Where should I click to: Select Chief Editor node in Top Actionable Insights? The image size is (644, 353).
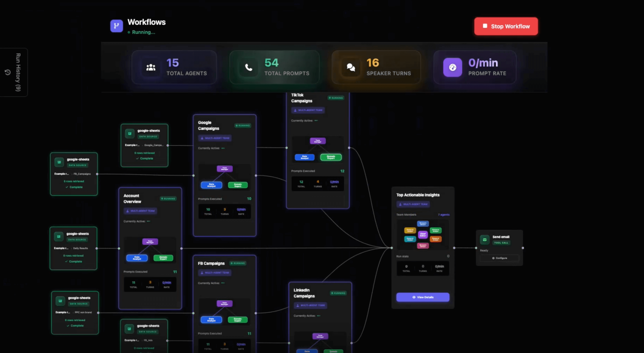(423, 235)
